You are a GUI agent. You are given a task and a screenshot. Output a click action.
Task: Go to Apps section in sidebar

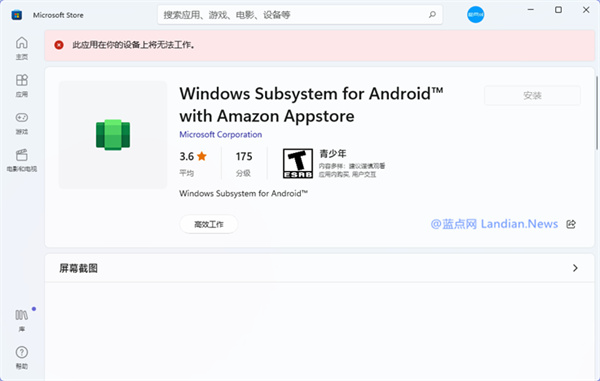pyautogui.click(x=22, y=86)
